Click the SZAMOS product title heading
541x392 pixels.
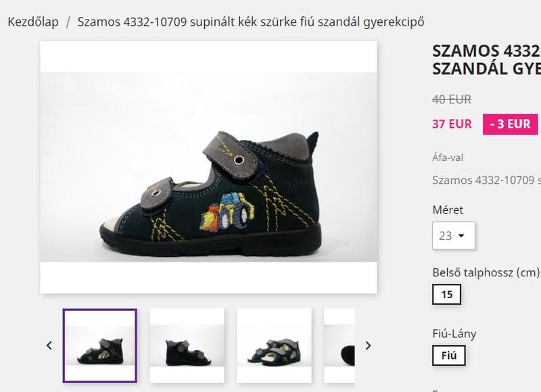[486, 59]
